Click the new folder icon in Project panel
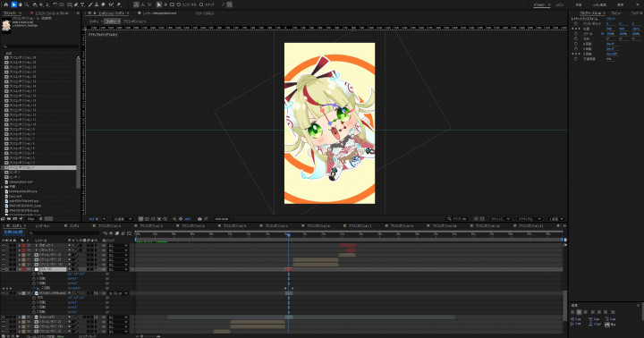The height and width of the screenshot is (338, 644). (9, 219)
